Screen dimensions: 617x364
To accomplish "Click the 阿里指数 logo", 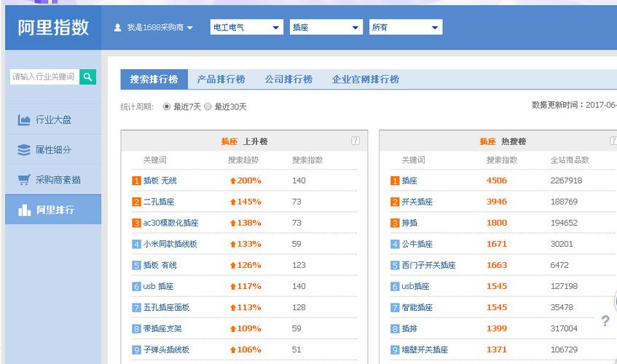I will (x=53, y=28).
